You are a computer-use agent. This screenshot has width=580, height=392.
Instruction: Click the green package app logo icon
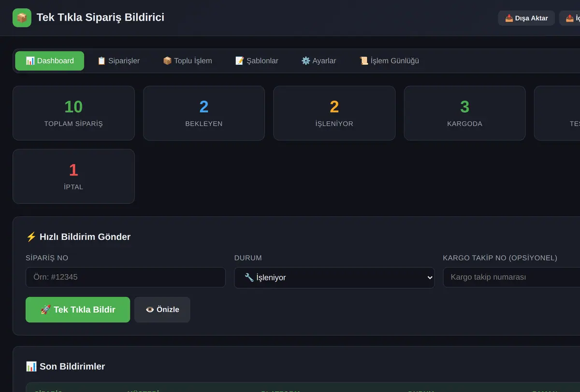pos(22,18)
